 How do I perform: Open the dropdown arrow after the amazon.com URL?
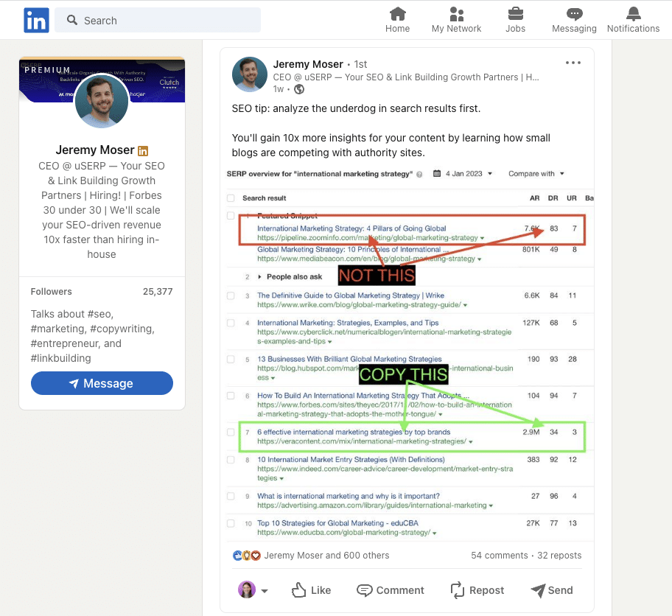491,505
